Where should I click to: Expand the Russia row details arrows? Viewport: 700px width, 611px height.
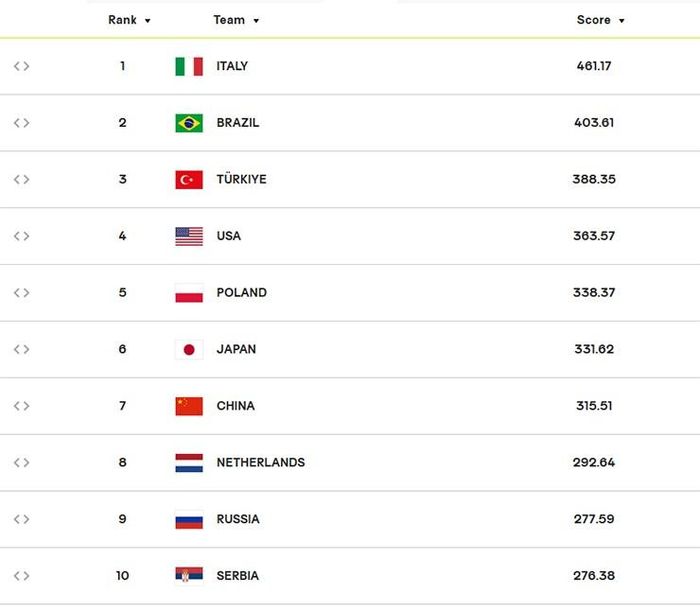21,519
